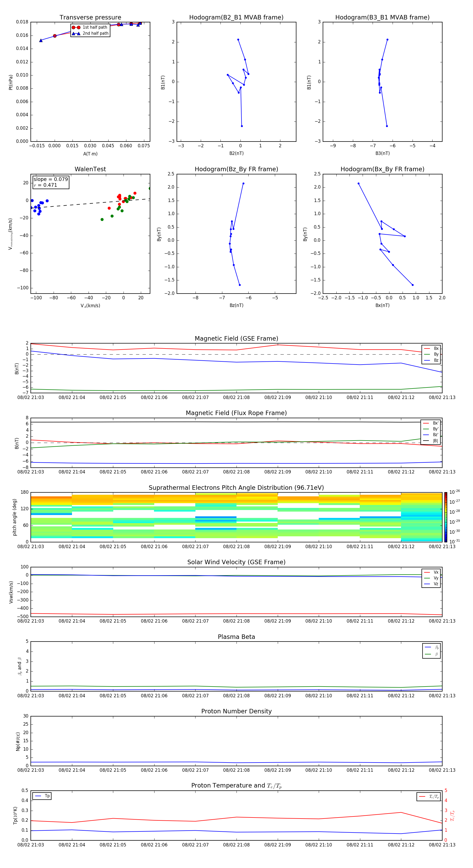473x868 pixels.
Task: Click the 'Proton Number Density' title
Action: [236, 711]
